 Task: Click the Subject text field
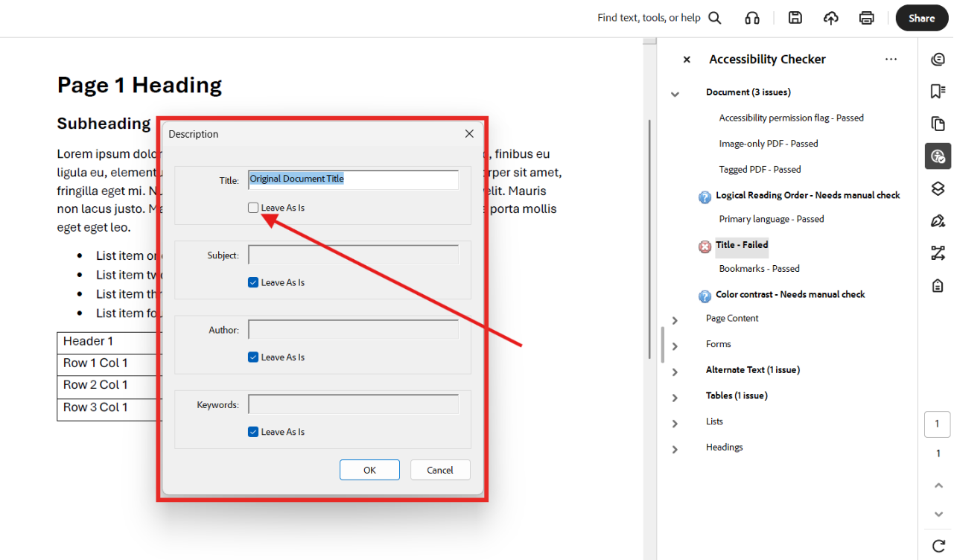pyautogui.click(x=353, y=255)
